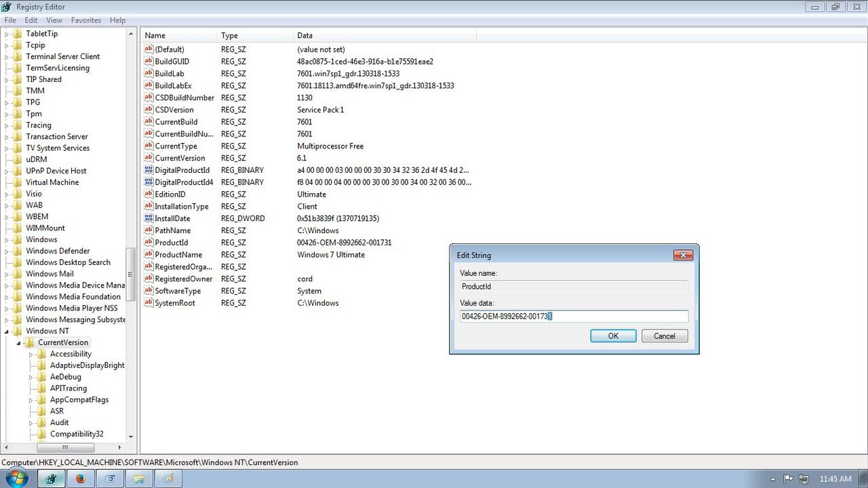Image resolution: width=868 pixels, height=488 pixels.
Task: Click the tree pane scroll-up arrow
Action: click(x=130, y=33)
